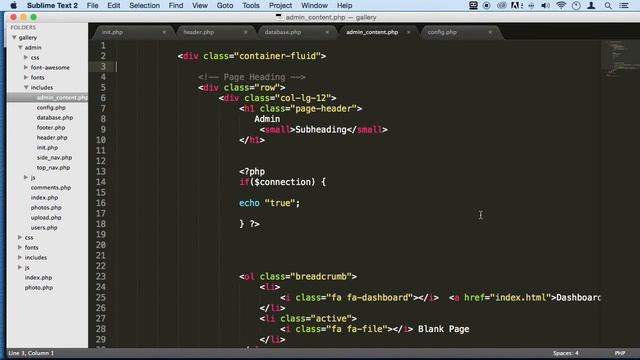Open config.php in sidebar
The image size is (640, 360).
click(51, 108)
